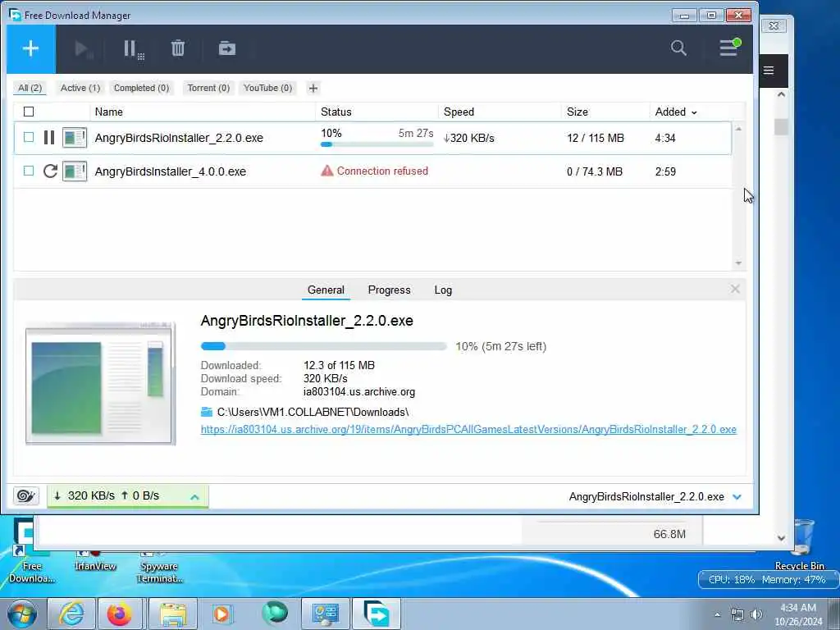Click file icon of AngryBirdsRioInstaller_2.2.0.exe row
This screenshot has width=840, height=630.
pyautogui.click(x=75, y=138)
